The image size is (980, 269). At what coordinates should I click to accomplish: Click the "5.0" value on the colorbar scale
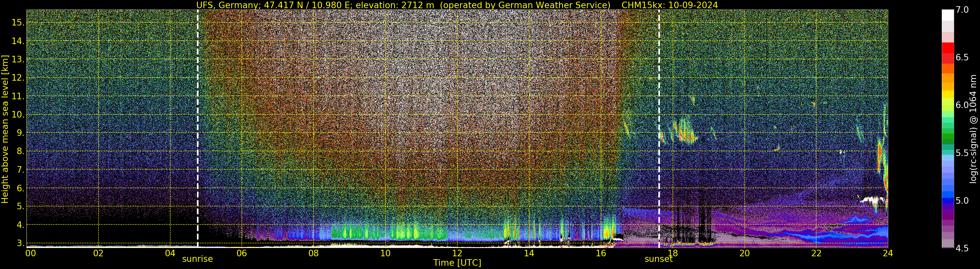point(962,200)
